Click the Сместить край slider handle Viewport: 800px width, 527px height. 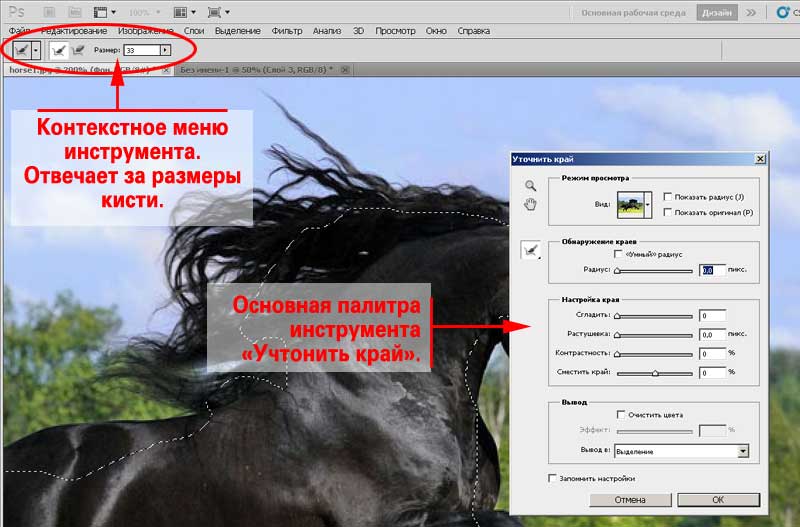pos(655,372)
